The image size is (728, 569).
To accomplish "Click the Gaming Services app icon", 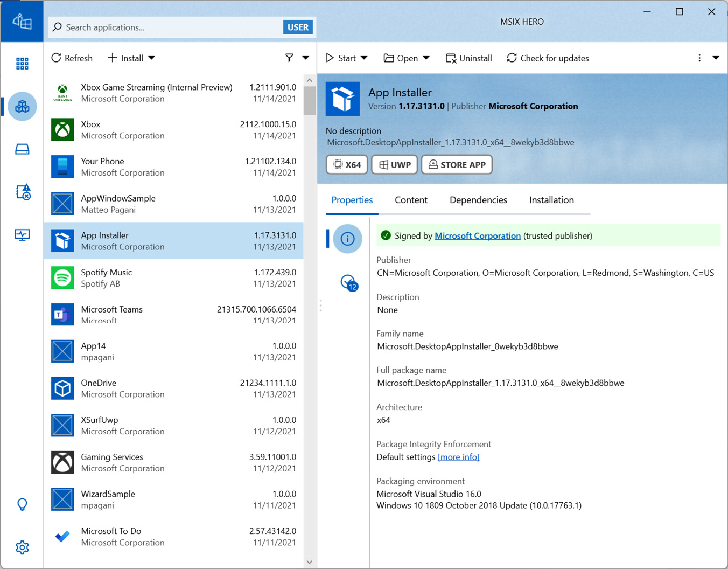I will click(x=62, y=462).
